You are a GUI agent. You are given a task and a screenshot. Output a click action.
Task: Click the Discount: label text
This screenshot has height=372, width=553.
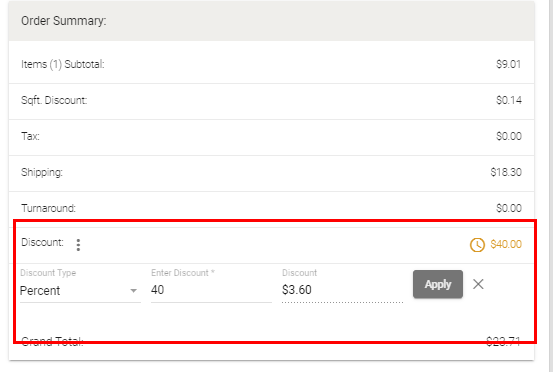tap(42, 243)
